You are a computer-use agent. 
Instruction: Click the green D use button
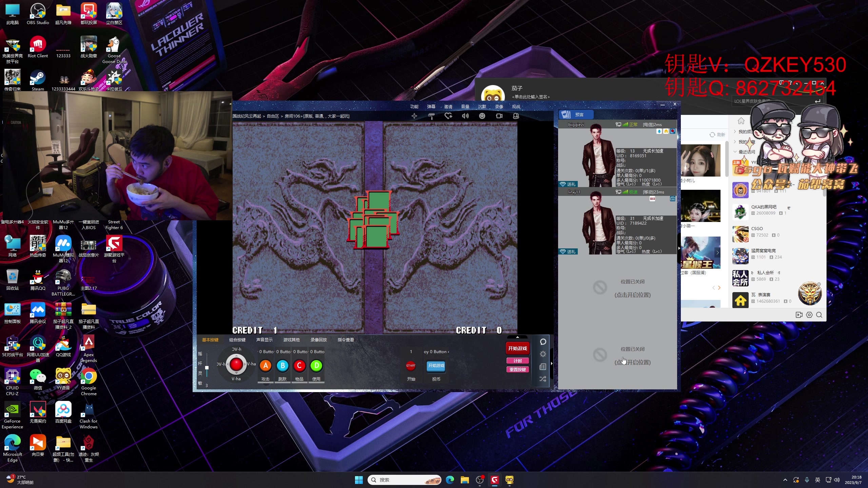click(316, 366)
